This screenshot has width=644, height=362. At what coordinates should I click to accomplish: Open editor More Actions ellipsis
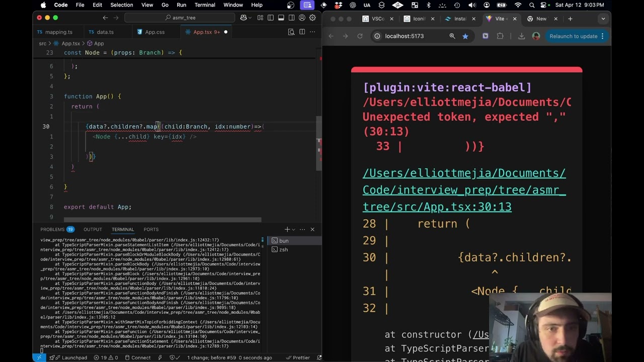tap(312, 32)
